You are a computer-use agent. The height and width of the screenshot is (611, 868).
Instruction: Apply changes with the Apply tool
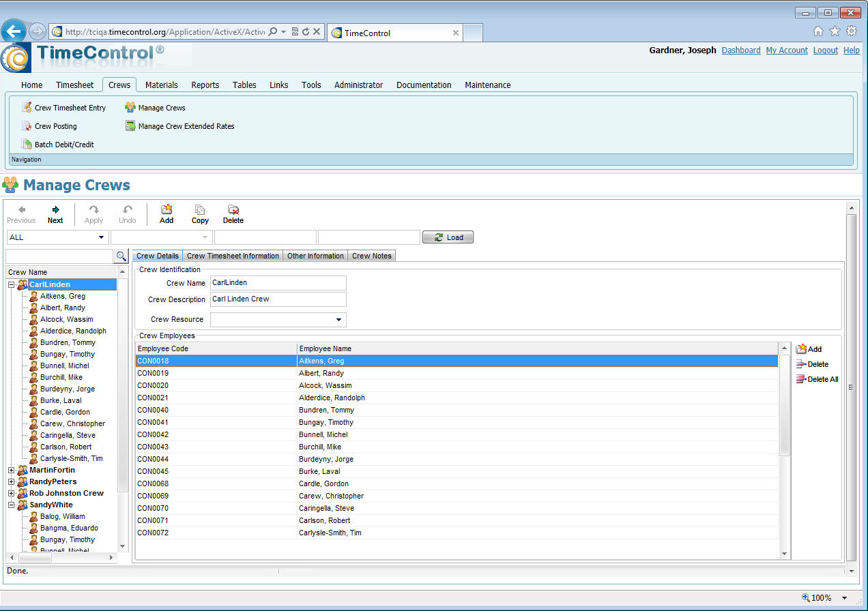[x=93, y=214]
